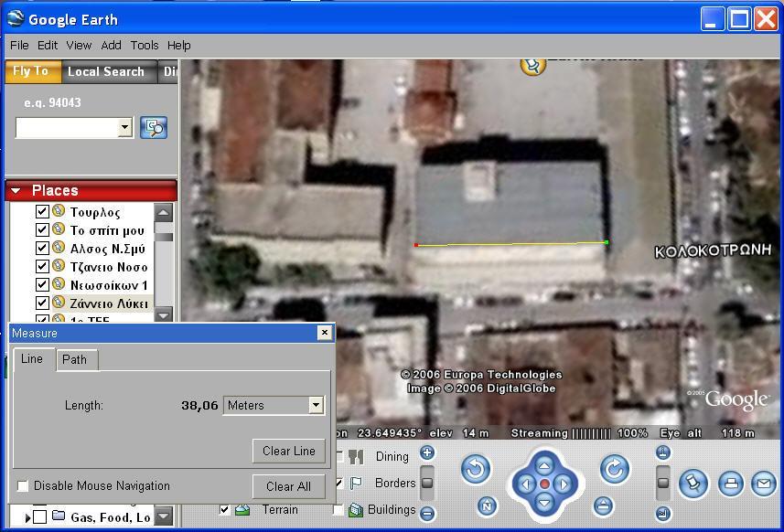Click the placemark icon beside Νεωσοίκων 1
Image resolution: width=784 pixels, height=532 pixels.
pyautogui.click(x=59, y=284)
